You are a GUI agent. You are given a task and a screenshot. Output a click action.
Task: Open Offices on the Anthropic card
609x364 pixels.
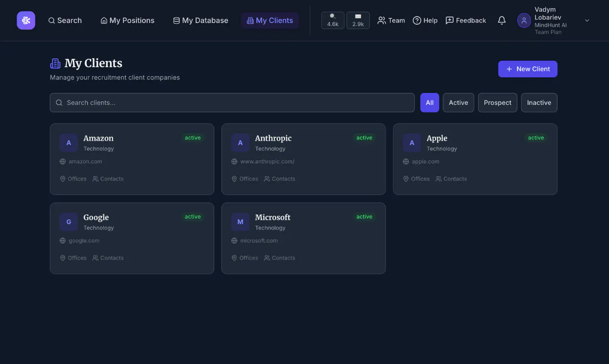coord(245,179)
